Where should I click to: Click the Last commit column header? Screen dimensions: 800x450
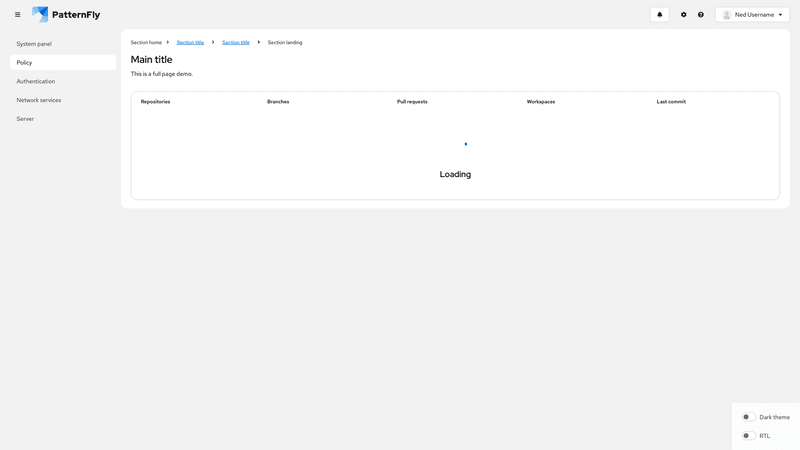coord(671,102)
